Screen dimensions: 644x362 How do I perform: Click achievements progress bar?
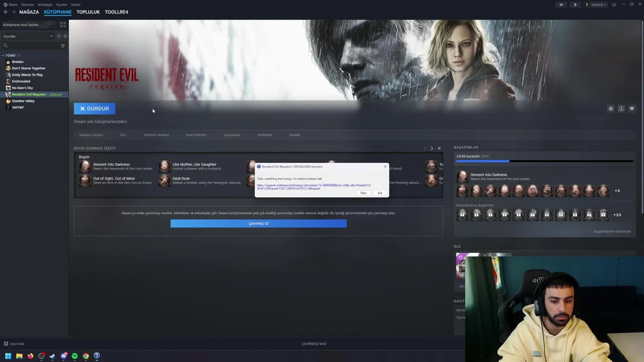click(x=544, y=161)
